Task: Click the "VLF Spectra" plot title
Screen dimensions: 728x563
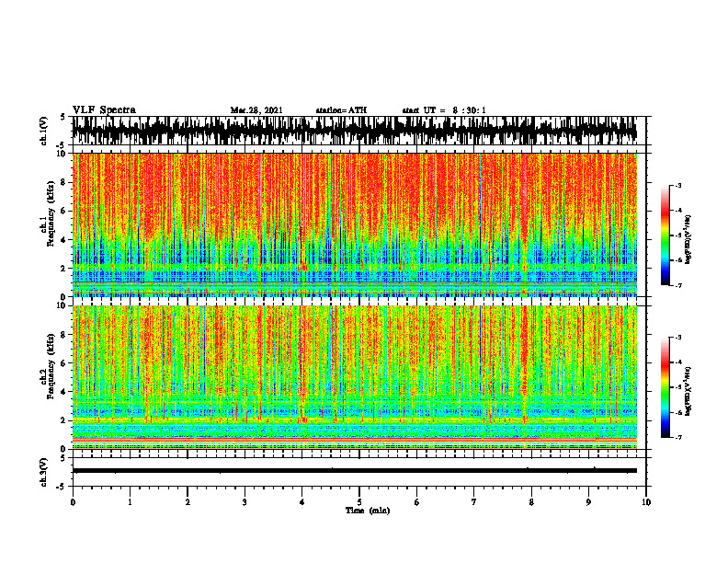Action: (104, 110)
